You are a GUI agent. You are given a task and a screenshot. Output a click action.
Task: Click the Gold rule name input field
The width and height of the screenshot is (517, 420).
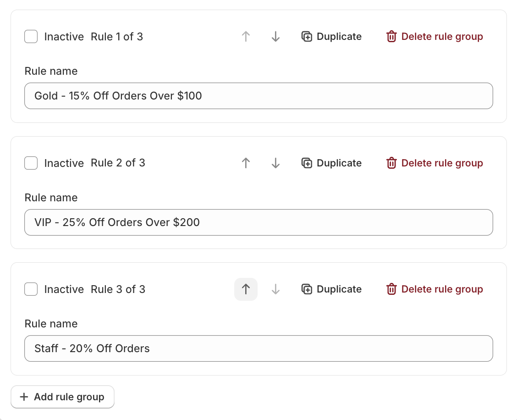point(258,96)
